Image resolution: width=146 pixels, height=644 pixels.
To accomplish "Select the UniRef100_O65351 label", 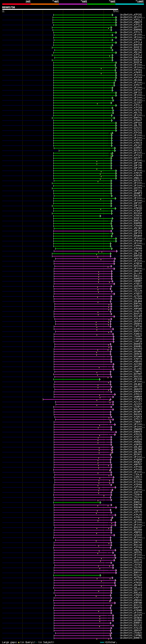I will click(131, 552).
